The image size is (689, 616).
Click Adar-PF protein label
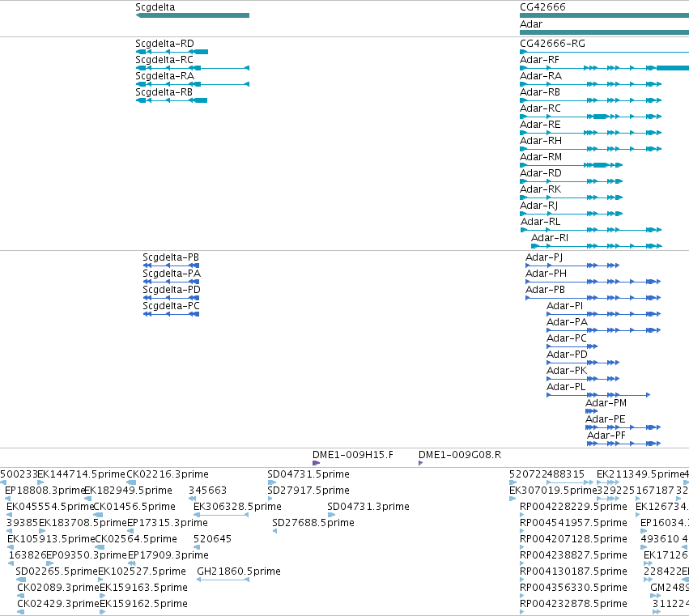coord(606,435)
